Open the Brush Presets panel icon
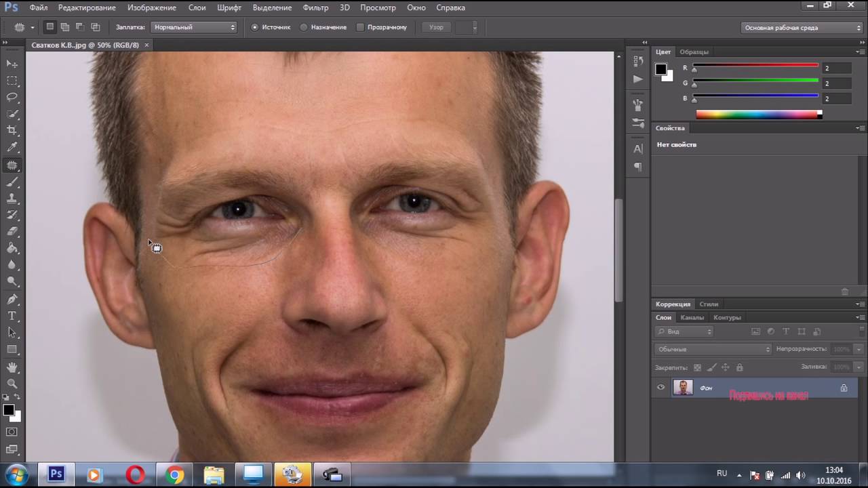 [x=638, y=123]
